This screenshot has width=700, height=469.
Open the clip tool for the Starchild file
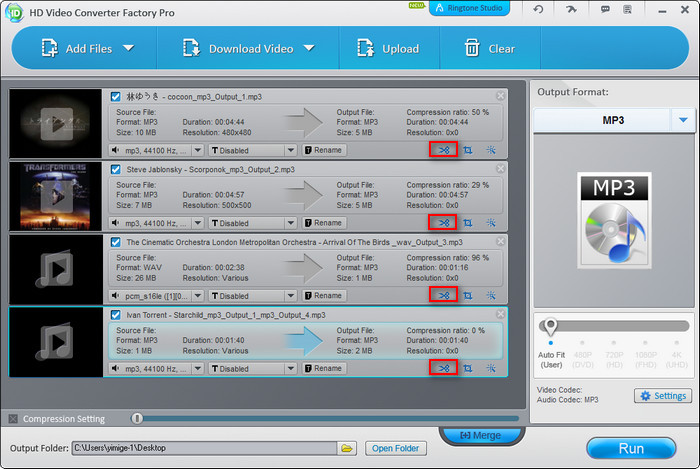coord(443,368)
